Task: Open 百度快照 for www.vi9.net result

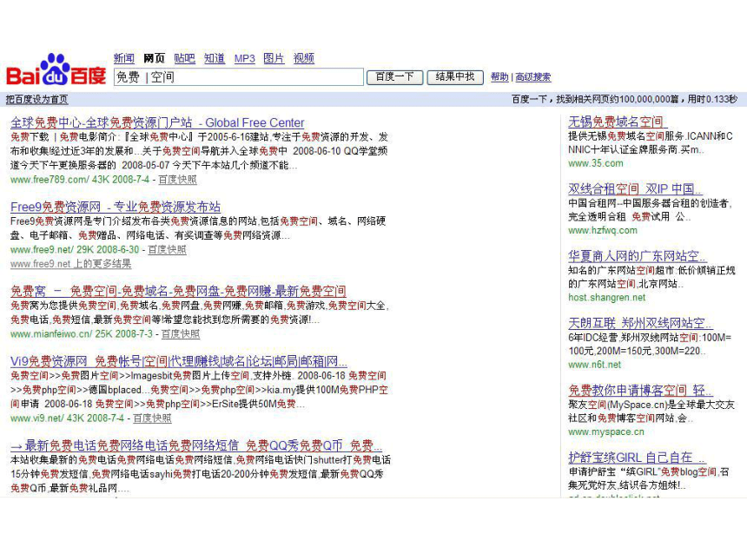Action: (152, 418)
